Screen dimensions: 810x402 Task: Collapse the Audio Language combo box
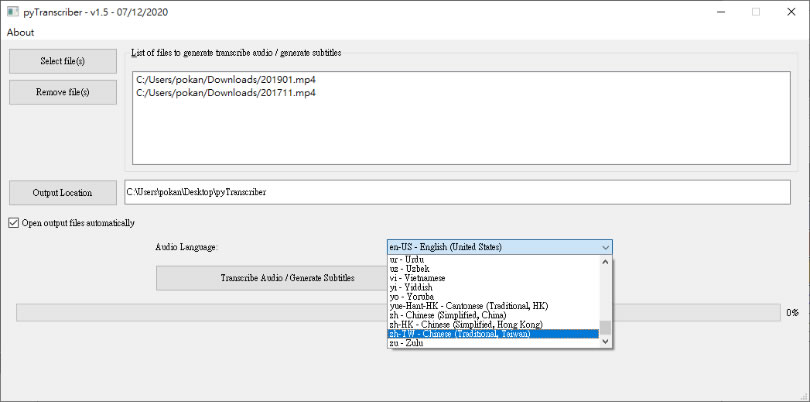(604, 246)
